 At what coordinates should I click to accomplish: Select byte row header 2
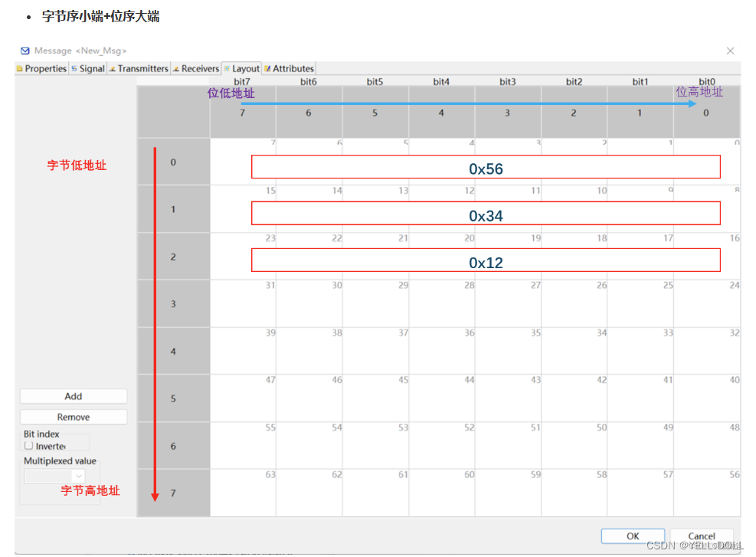pyautogui.click(x=174, y=257)
